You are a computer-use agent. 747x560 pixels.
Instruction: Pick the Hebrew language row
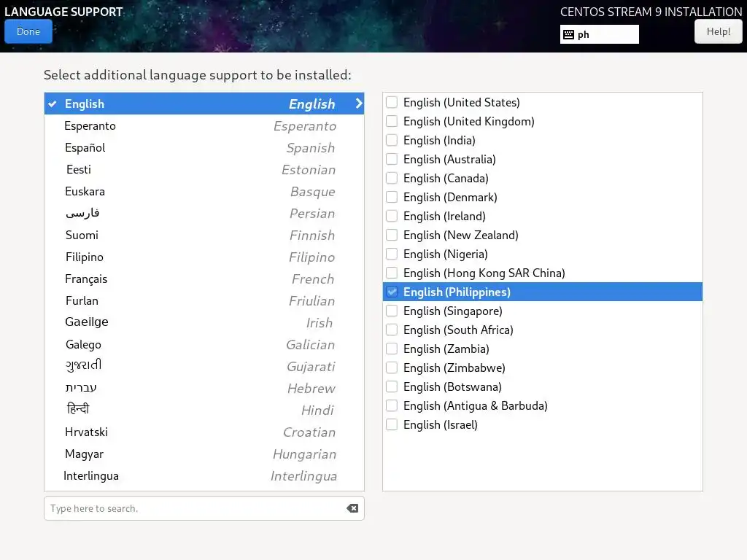click(204, 388)
